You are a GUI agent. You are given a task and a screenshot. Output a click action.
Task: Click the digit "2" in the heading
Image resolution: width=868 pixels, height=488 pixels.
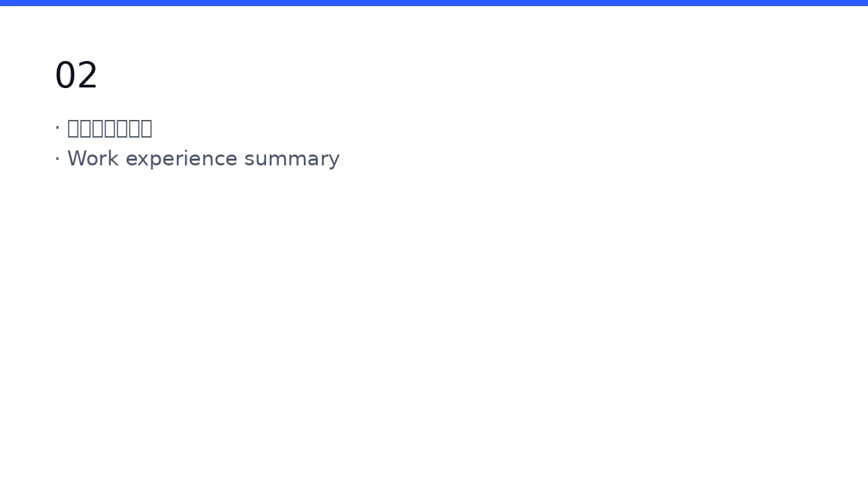[87, 76]
